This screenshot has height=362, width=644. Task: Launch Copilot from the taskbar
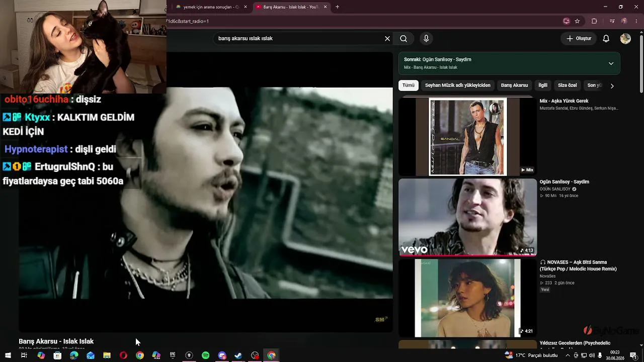(41, 355)
